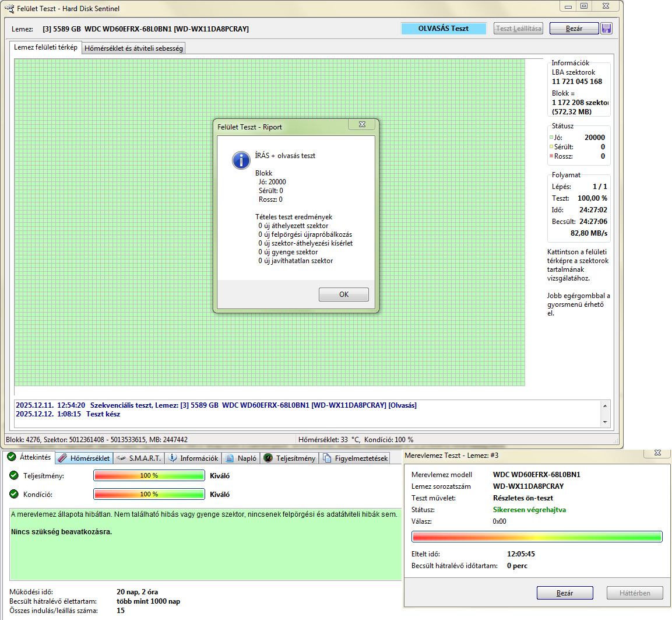The height and width of the screenshot is (620, 672).
Task: Open the Teljesítmény tab
Action: [x=290, y=458]
